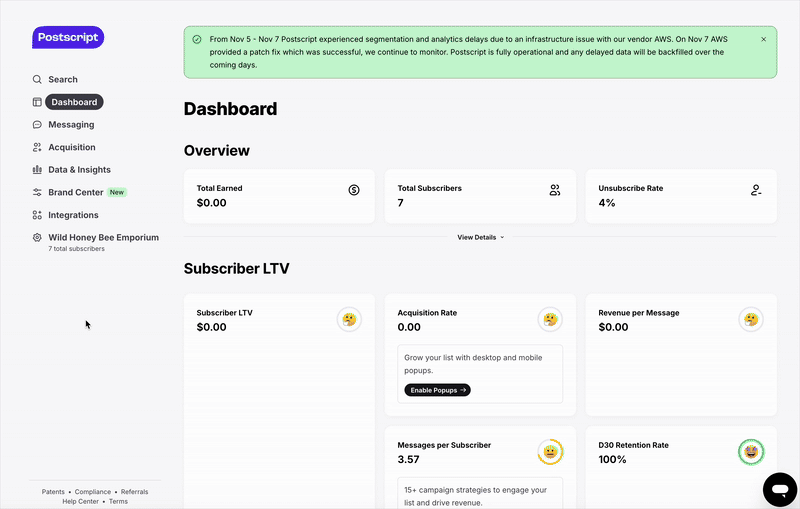Dismiss the green AWS notice banner

(764, 40)
